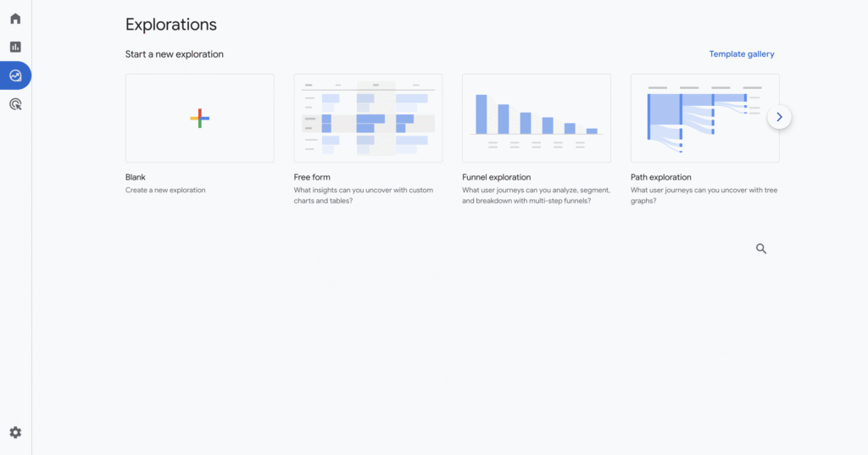
Task: Show more templates with the next arrow
Action: click(x=779, y=117)
